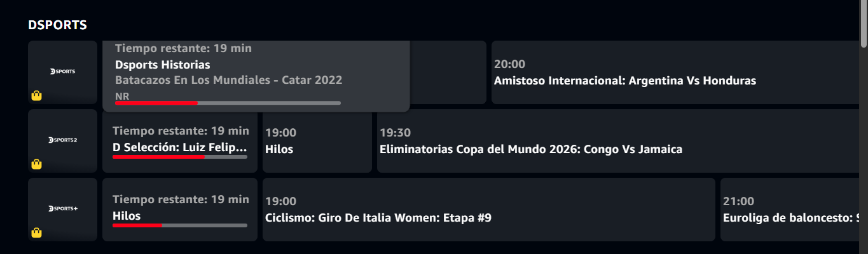
Task: Open the DSPORTS channel logo tile
Action: click(x=63, y=72)
